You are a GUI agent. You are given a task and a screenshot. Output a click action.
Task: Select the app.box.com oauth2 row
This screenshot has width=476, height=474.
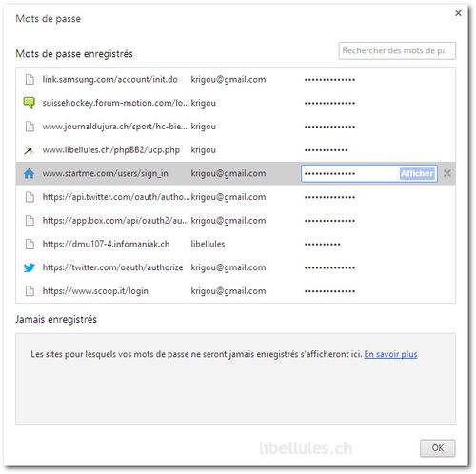[235, 221]
